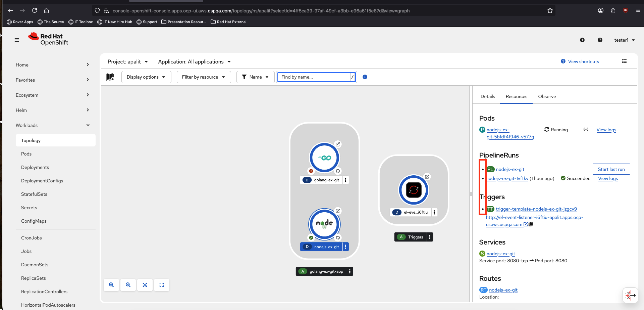View logs for the running pod
644x310 pixels.
point(606,130)
